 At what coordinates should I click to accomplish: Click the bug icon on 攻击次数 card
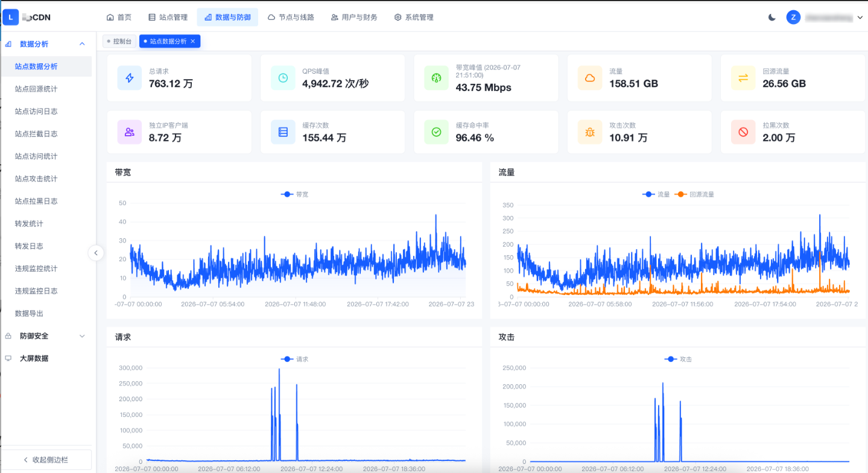click(590, 132)
